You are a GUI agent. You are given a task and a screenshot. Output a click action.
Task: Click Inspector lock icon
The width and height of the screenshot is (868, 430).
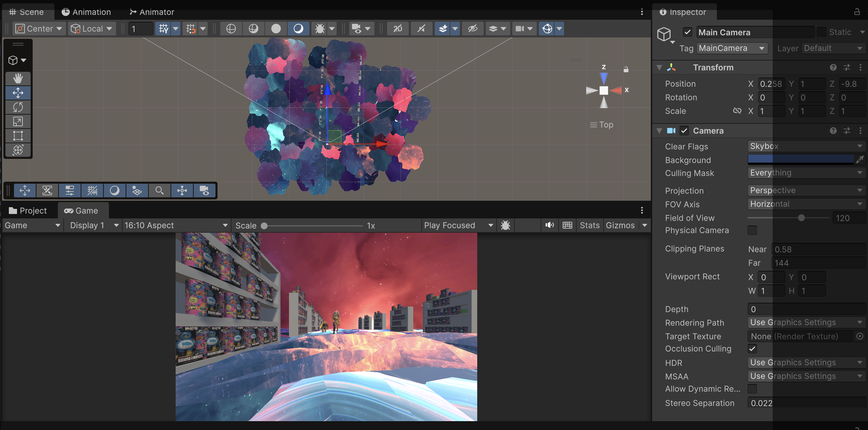coord(857,12)
